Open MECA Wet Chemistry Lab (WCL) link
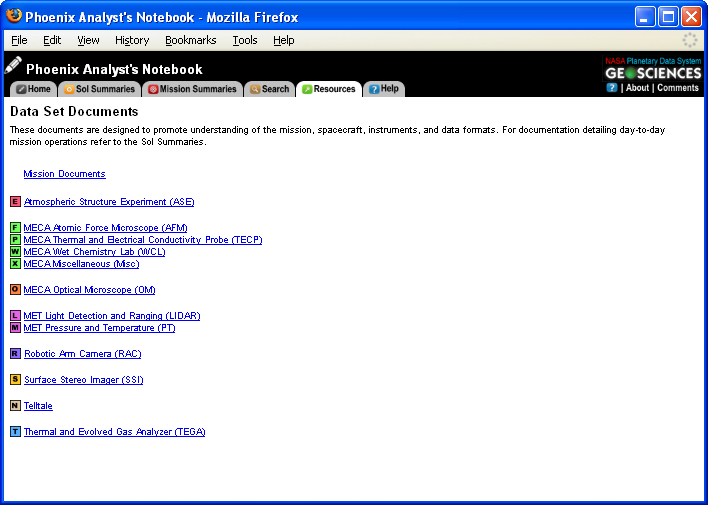The width and height of the screenshot is (708, 505). 94,252
